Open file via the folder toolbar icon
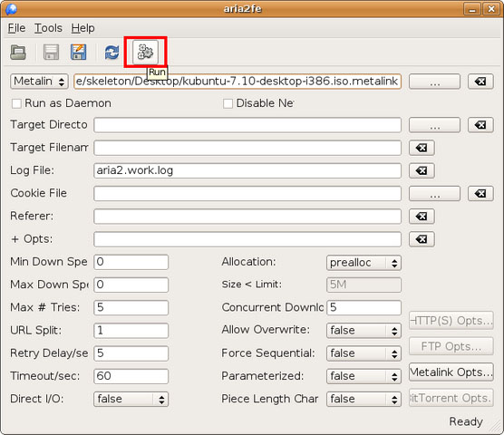 pos(18,52)
